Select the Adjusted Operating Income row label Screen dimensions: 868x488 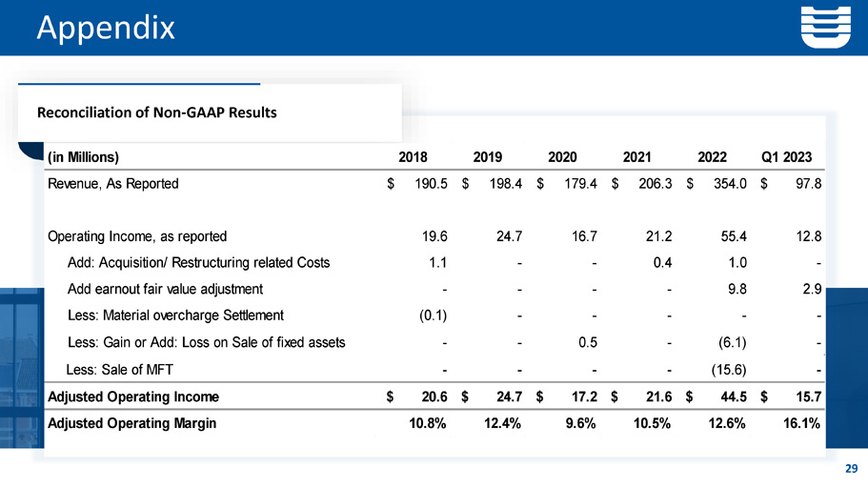coord(132,396)
